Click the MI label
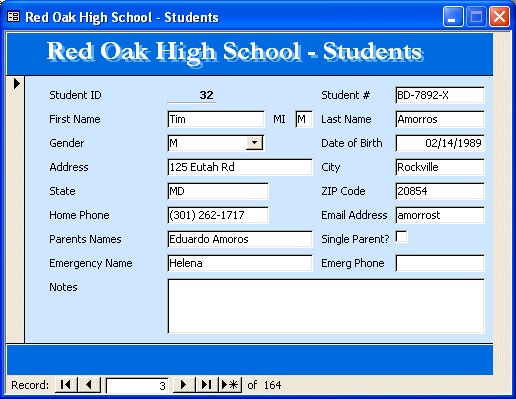 pyautogui.click(x=279, y=119)
